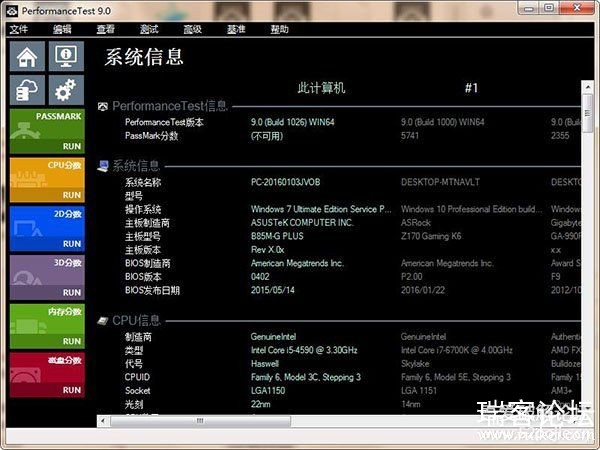The width and height of the screenshot is (600, 450).
Task: Open the 高级 menu
Action: [192, 29]
